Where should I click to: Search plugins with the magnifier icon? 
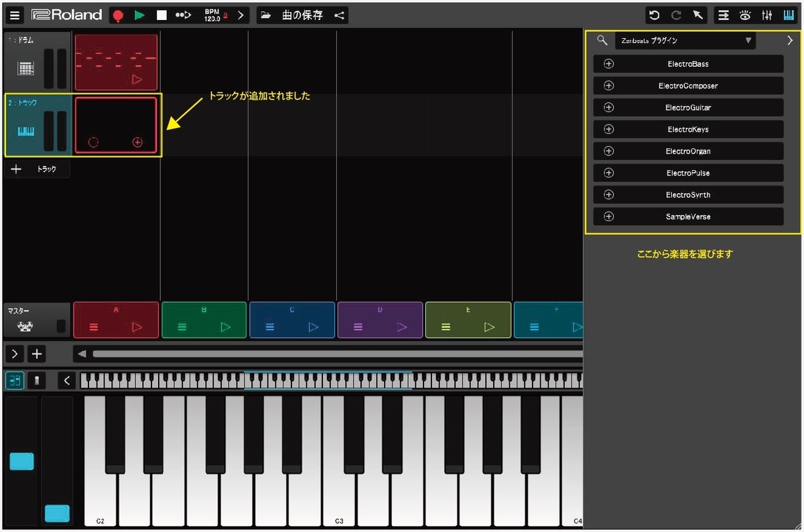[602, 40]
